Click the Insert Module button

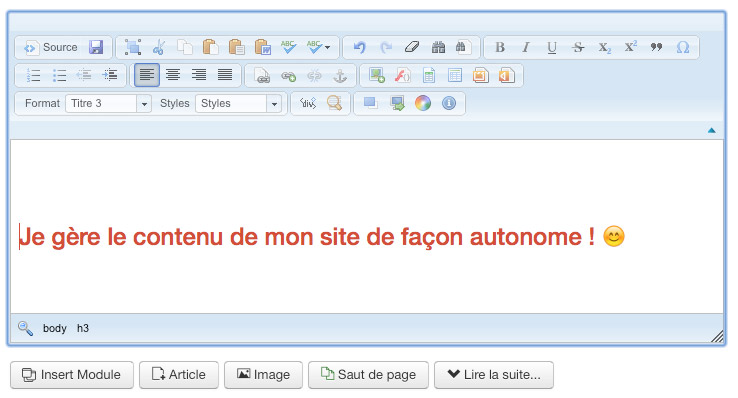pos(72,375)
